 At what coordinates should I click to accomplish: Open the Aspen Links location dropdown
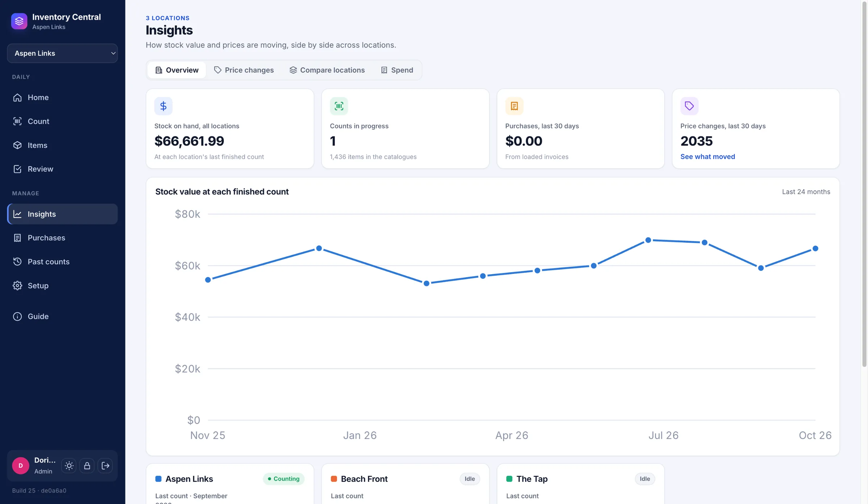point(62,53)
